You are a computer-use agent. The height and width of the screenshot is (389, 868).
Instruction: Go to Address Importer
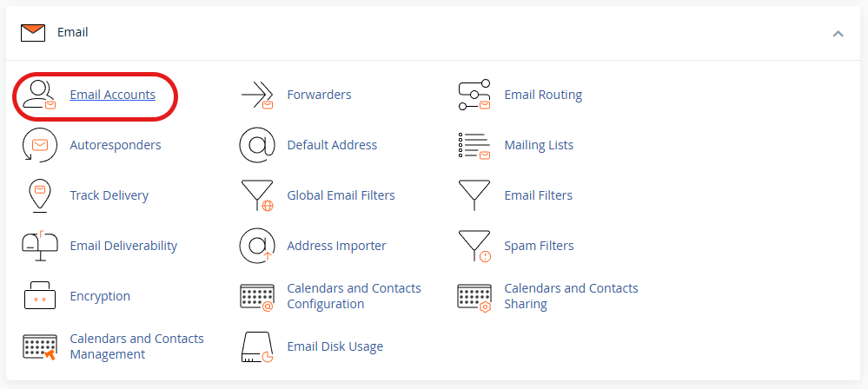[336, 246]
